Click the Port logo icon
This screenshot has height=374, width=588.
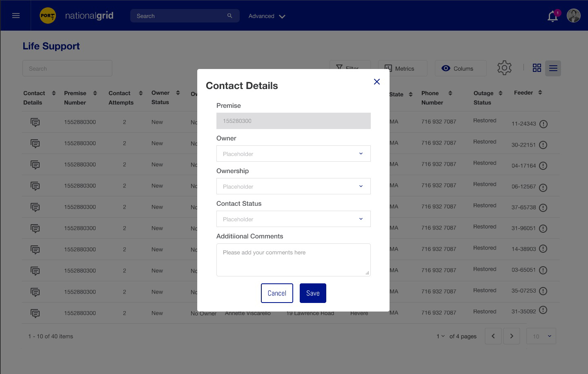pyautogui.click(x=48, y=16)
